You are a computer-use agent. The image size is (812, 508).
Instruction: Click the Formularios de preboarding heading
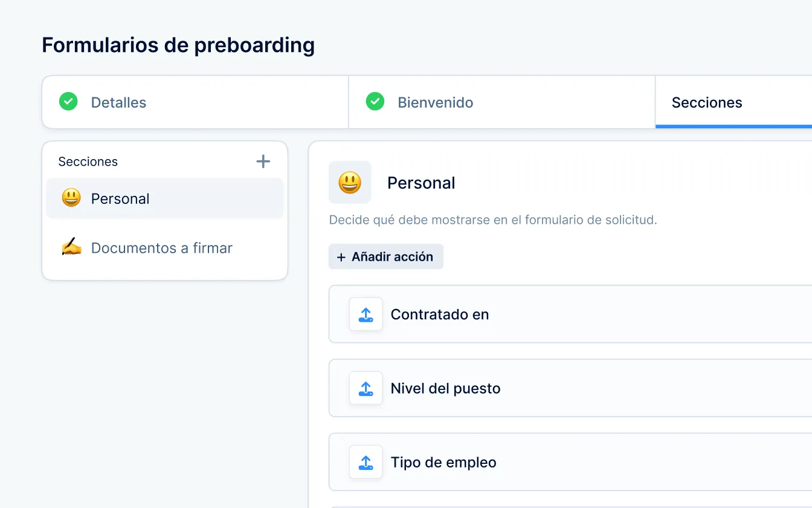pos(178,45)
